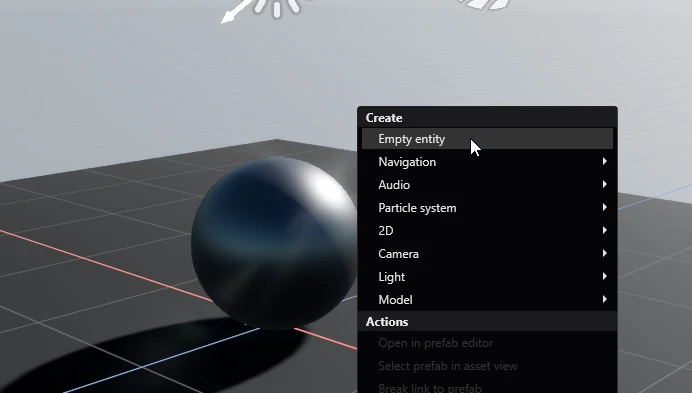Expand the Particle system submenu arrow
This screenshot has height=393, width=692.
coord(605,208)
